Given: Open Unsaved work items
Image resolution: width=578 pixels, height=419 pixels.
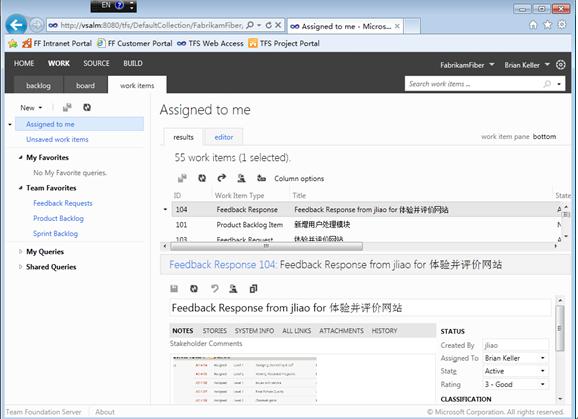Looking at the screenshot, I should pyautogui.click(x=57, y=139).
